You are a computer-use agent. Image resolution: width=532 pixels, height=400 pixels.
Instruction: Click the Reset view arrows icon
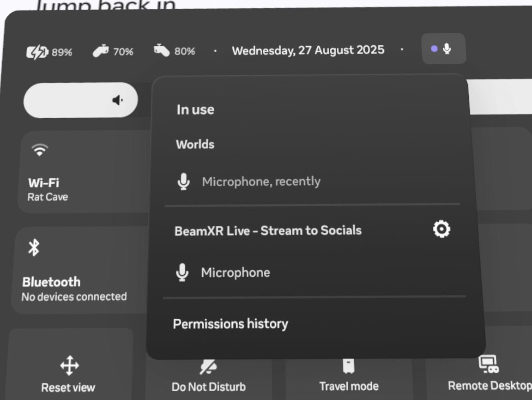click(70, 365)
